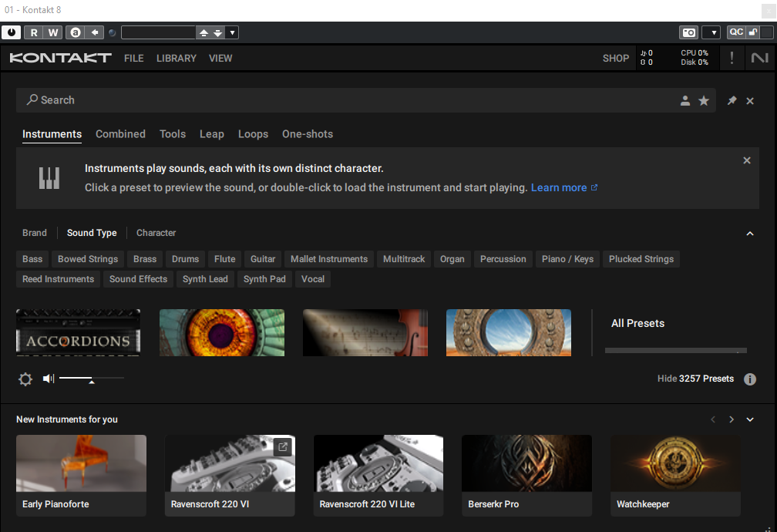Screen dimensions: 777x532
Task: Go to previous New Instruments page
Action: [x=713, y=419]
